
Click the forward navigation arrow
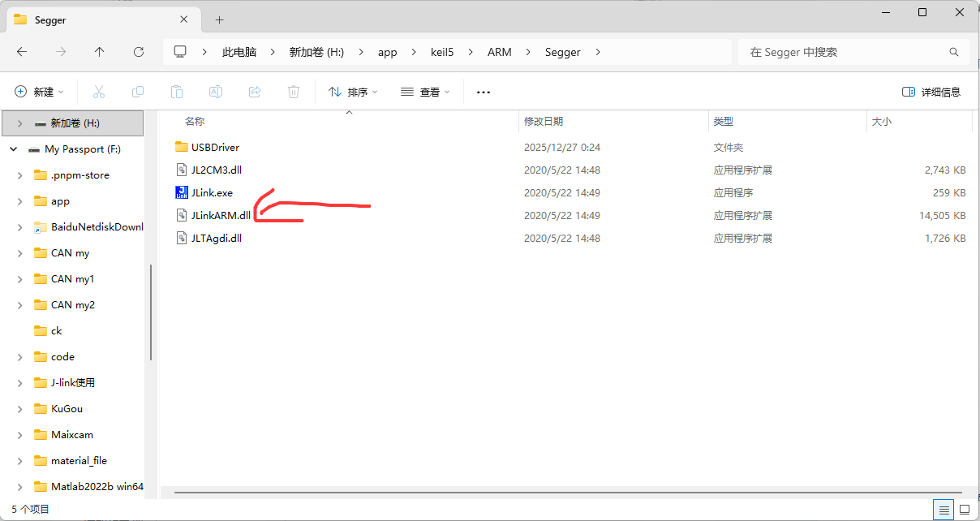[61, 52]
